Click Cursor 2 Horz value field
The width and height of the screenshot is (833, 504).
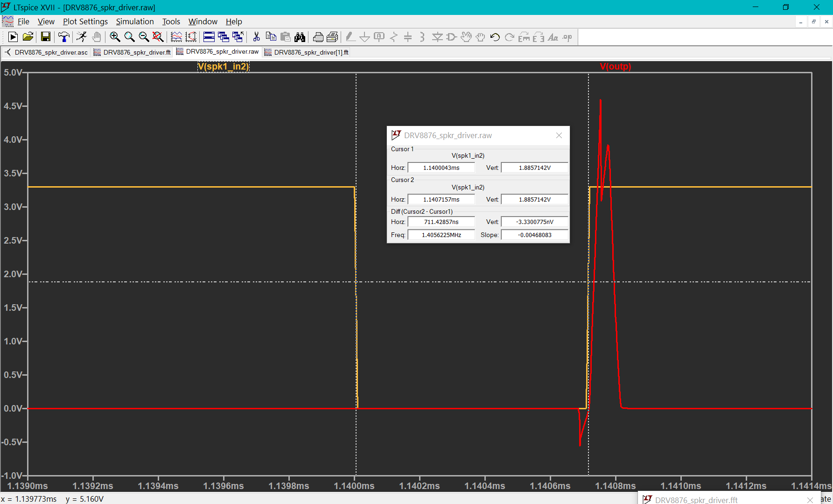tap(441, 199)
